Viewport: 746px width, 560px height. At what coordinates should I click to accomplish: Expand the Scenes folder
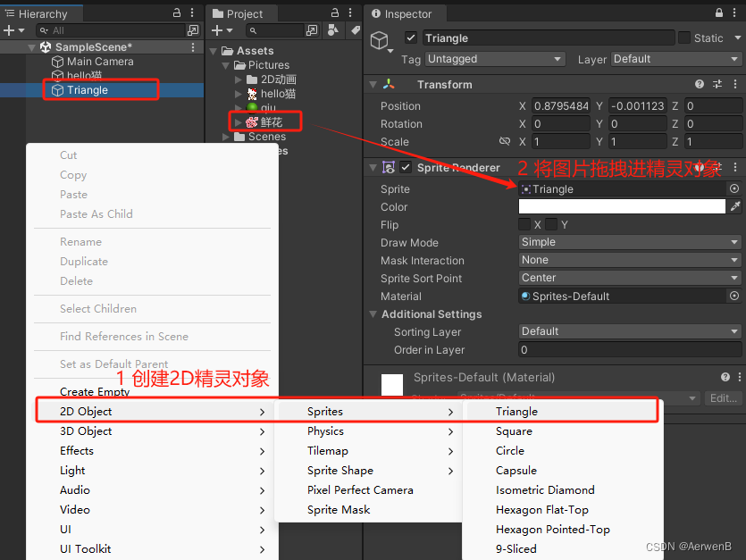tap(226, 137)
